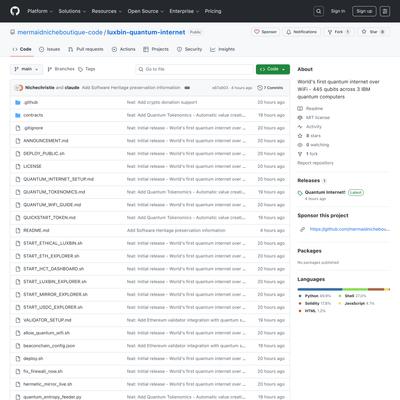Viewport: 400px width, 400px height.
Task: Open the search icon in header
Action: click(319, 11)
